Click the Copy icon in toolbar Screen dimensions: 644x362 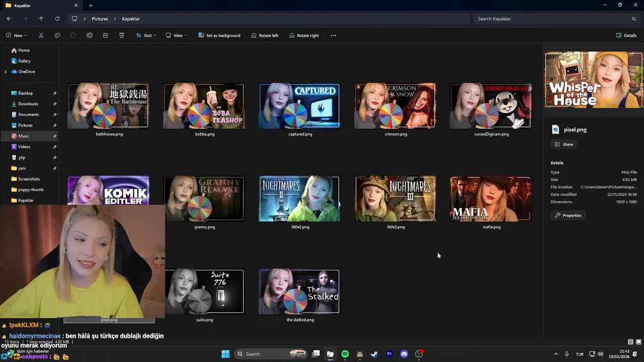coord(57,35)
